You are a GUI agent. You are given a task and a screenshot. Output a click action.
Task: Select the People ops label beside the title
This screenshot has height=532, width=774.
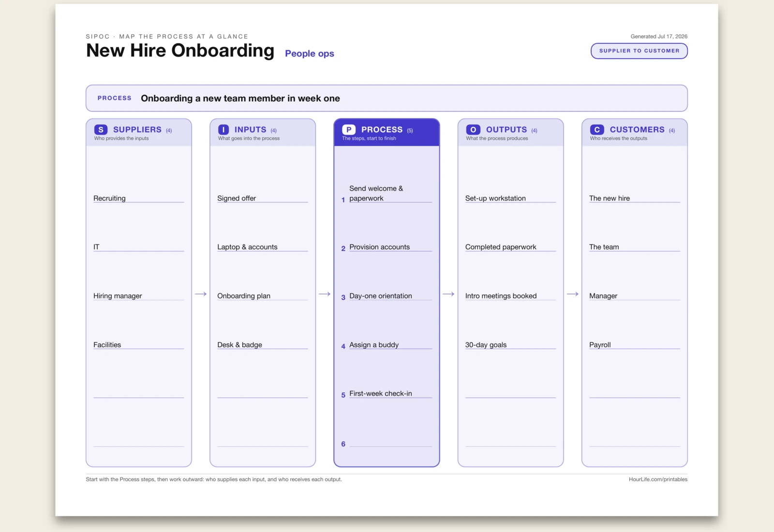(x=310, y=54)
